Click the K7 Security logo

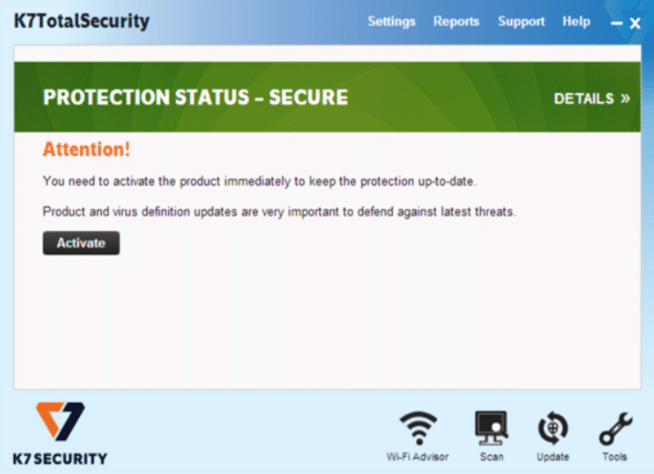[x=60, y=434]
